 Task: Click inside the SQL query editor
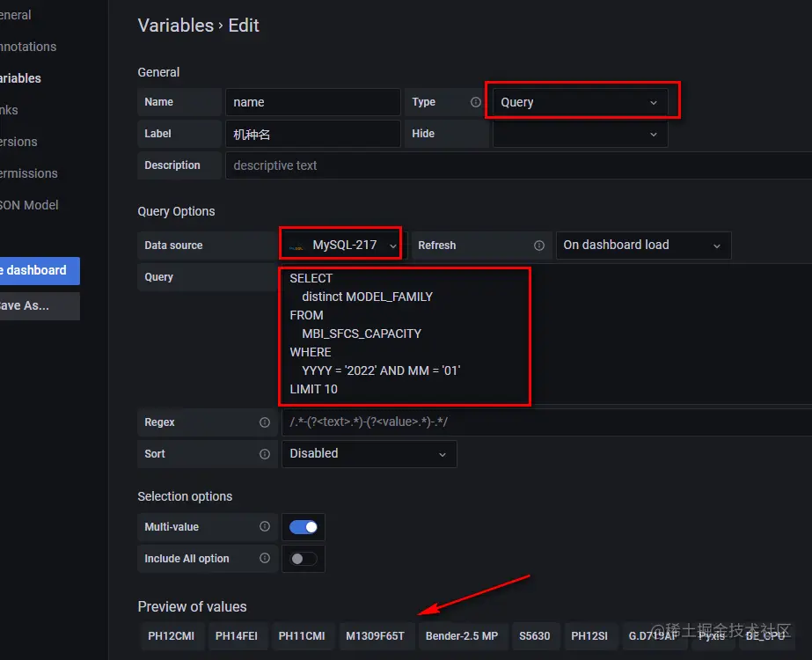(x=546, y=334)
